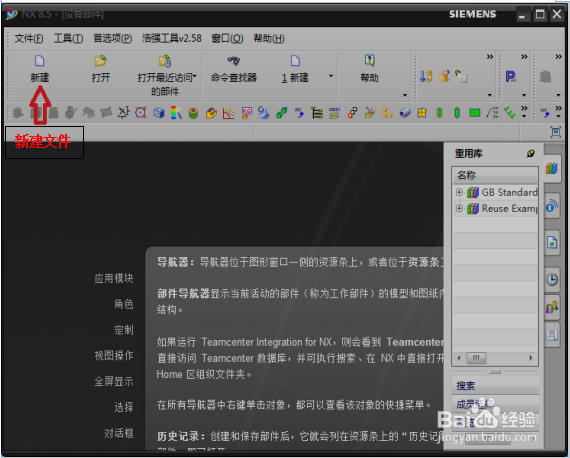570x458 pixels.
Task: Open the dropdown arrow on 打开最近访问的部件
Action: pos(195,76)
